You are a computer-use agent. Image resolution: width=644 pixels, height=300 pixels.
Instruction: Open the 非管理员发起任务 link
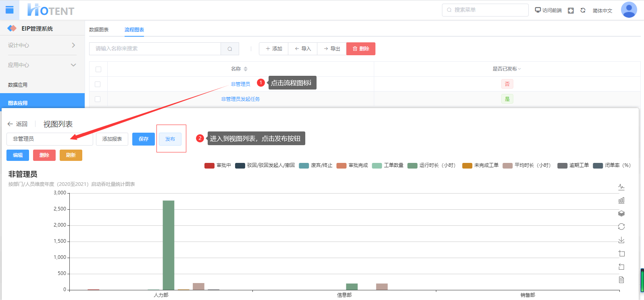(x=240, y=99)
